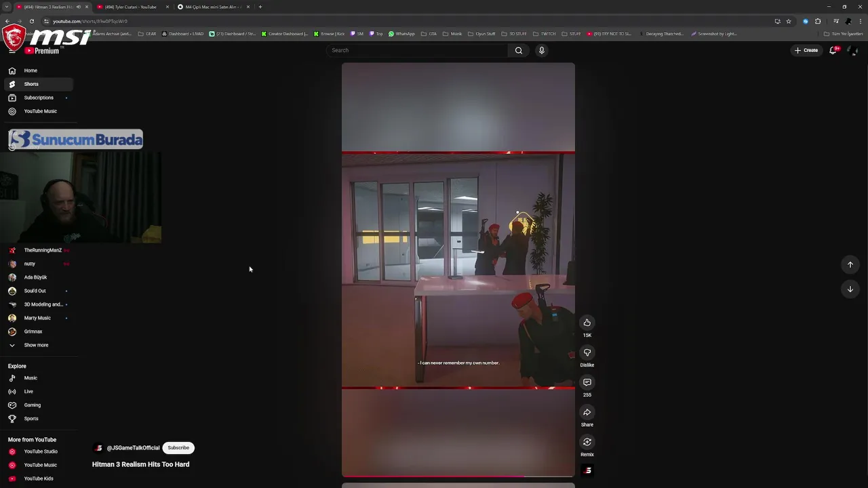The height and width of the screenshot is (488, 868).
Task: Open Chrome tab search dropdown
Action: [x=6, y=7]
